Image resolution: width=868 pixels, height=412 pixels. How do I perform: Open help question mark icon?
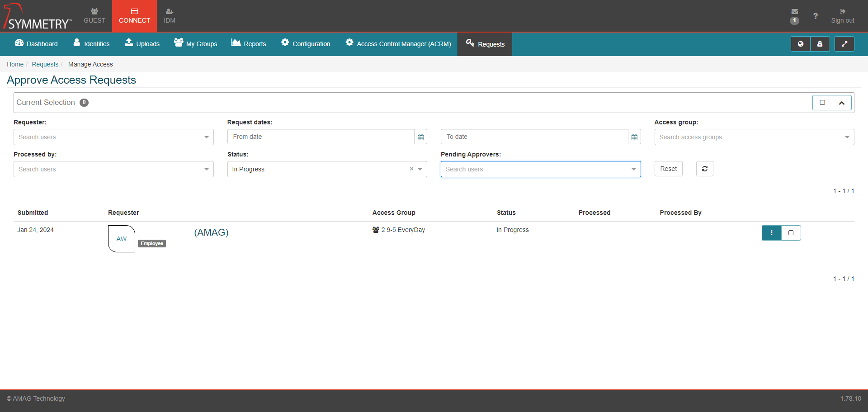pyautogui.click(x=815, y=16)
